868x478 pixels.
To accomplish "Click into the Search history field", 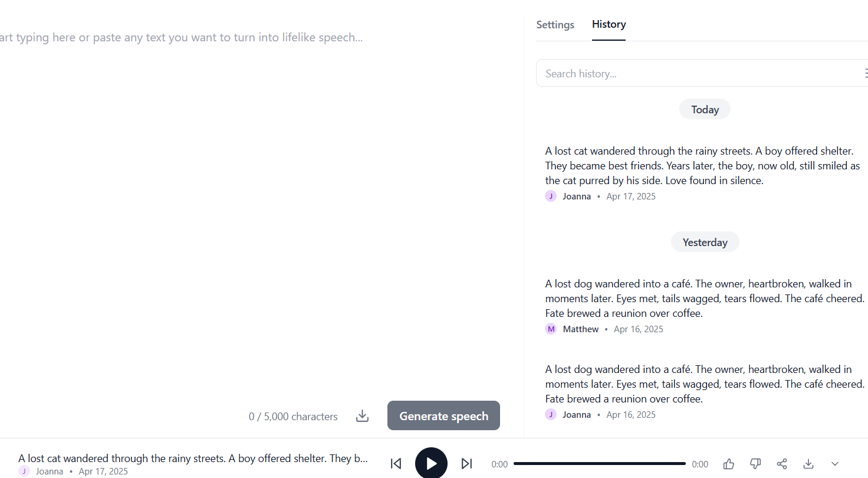I will (696, 73).
